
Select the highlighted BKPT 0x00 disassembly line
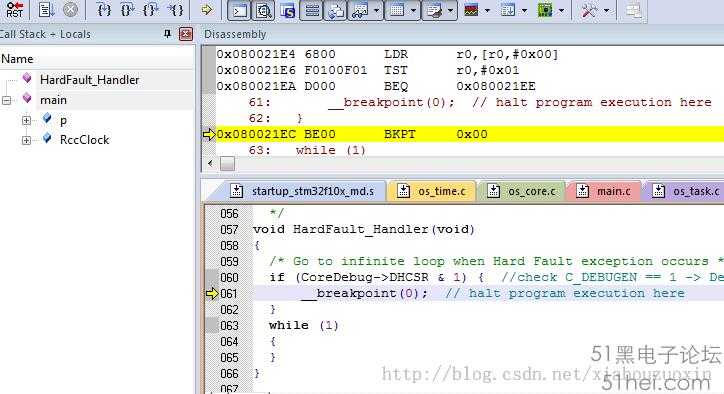point(470,134)
